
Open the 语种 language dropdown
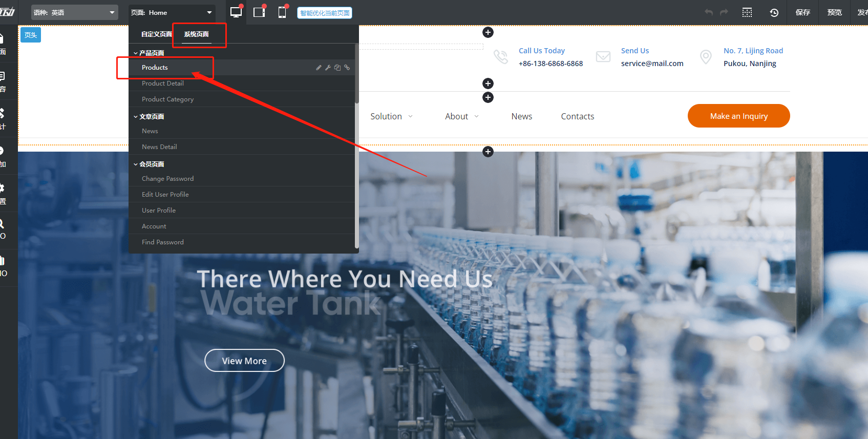pos(74,13)
